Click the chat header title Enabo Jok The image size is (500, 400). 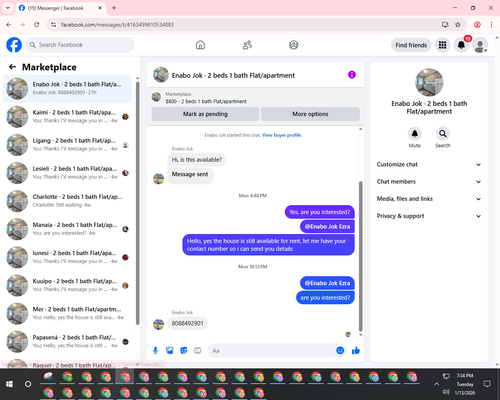(233, 75)
